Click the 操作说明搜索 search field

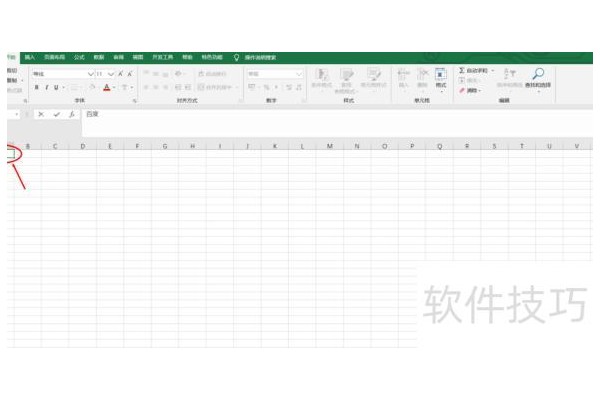(x=260, y=57)
